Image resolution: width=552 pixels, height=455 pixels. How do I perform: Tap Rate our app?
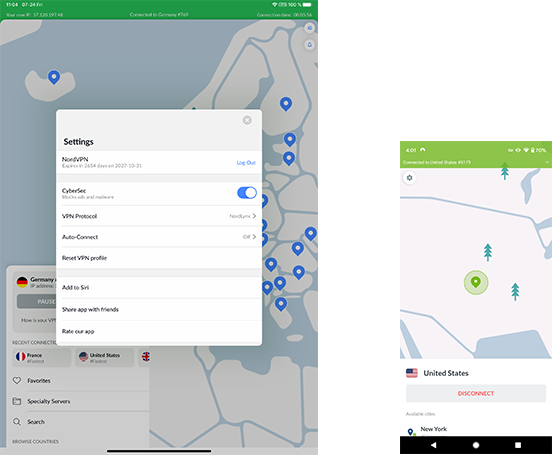click(x=159, y=331)
